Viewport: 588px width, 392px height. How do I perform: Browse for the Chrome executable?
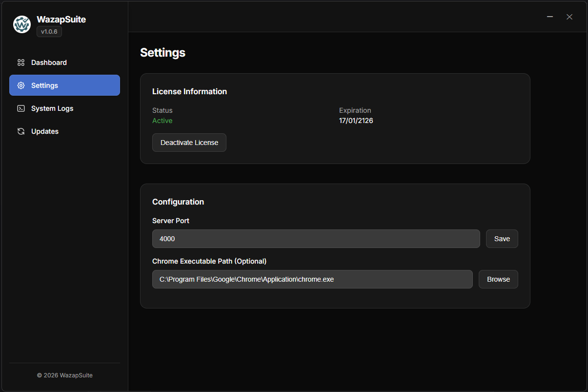(x=498, y=279)
